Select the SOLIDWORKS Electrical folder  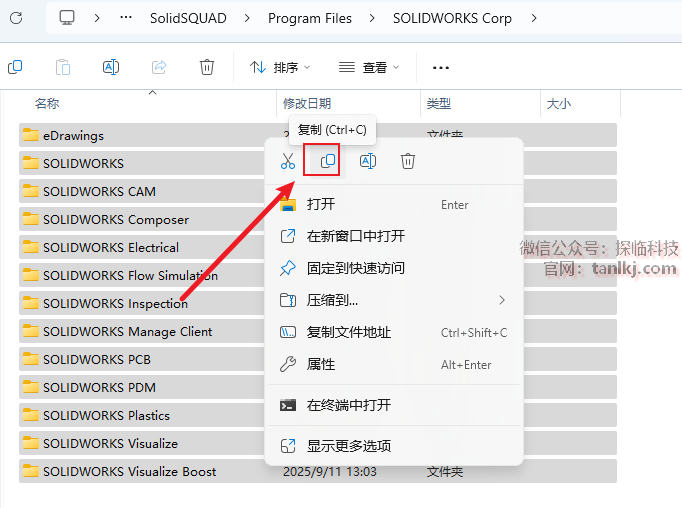(x=141, y=247)
